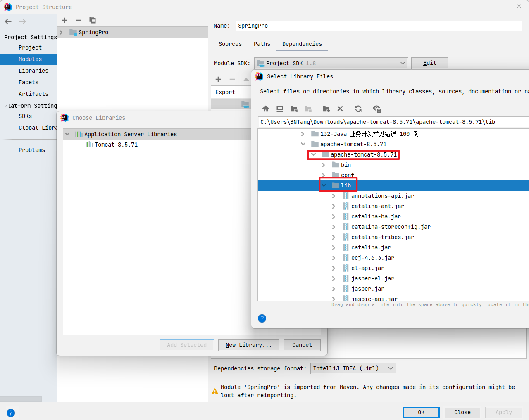Click the New Folder icon
Image resolution: width=529 pixels, height=420 pixels.
[326, 109]
